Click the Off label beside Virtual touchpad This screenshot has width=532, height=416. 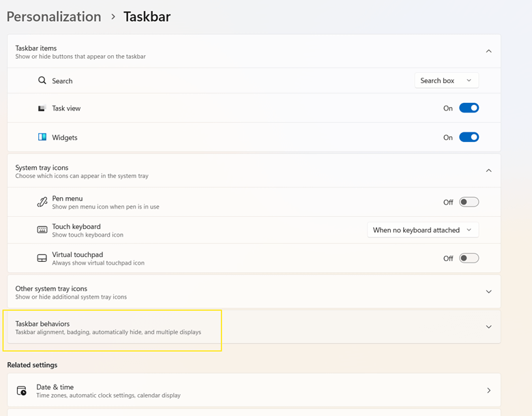click(448, 258)
